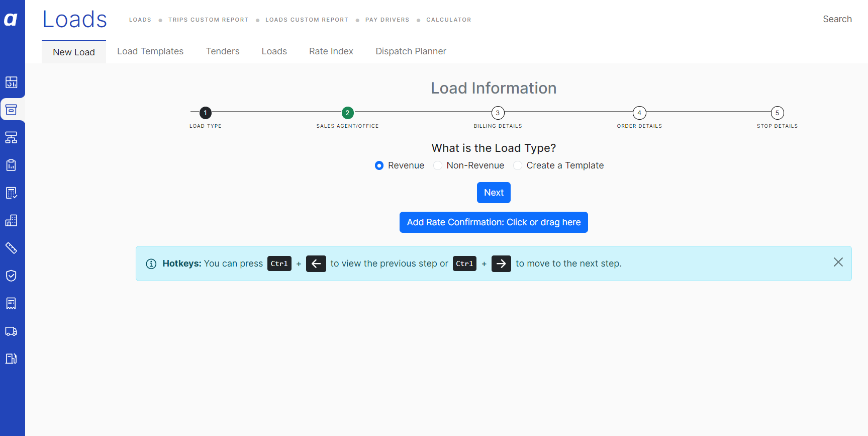Click the Search field
The width and height of the screenshot is (868, 436).
coord(837,19)
